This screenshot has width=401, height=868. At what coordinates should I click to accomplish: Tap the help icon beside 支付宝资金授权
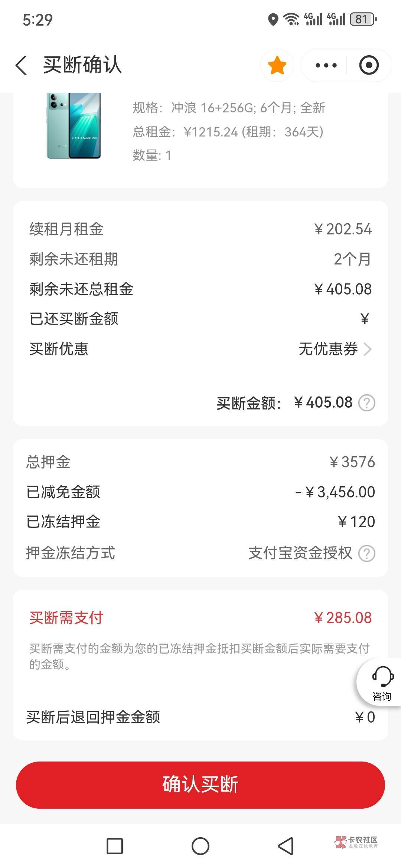coord(367,553)
